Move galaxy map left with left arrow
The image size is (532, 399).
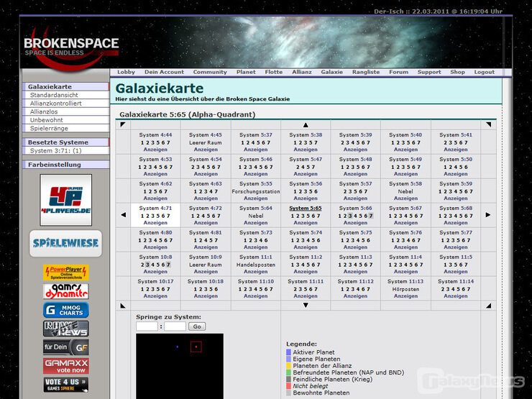pyautogui.click(x=123, y=215)
